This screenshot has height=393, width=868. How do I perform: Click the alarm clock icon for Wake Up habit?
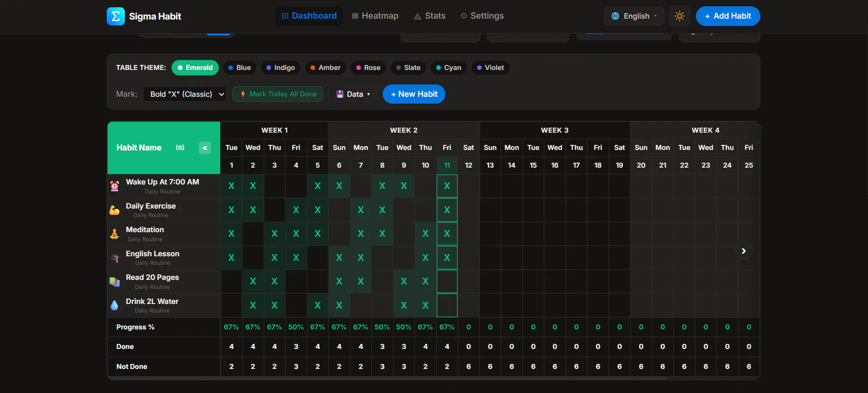pos(115,186)
